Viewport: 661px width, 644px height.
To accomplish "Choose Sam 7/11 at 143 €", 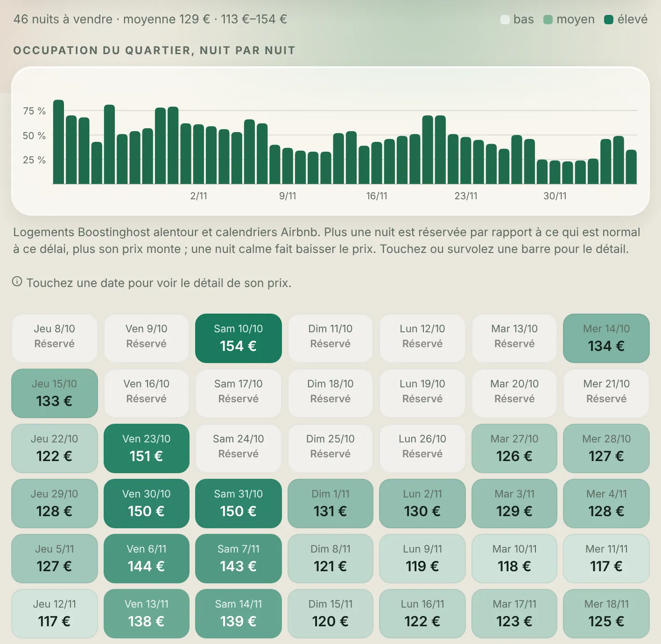I will [239, 559].
